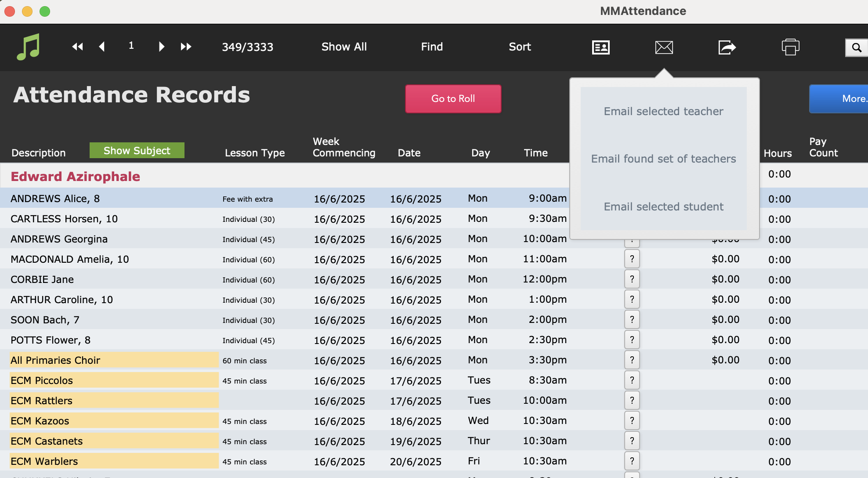
Task: Click the Hours column header
Action: [x=778, y=153]
